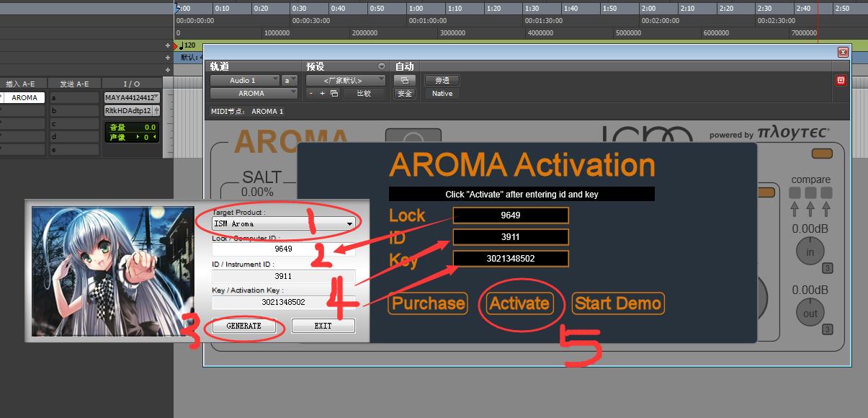Click the Lock / Computer ID field in keygen
868x418 pixels.
[x=284, y=249]
